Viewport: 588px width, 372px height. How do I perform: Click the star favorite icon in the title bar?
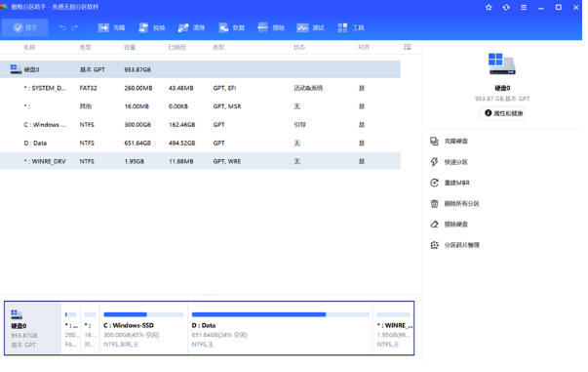tap(489, 7)
